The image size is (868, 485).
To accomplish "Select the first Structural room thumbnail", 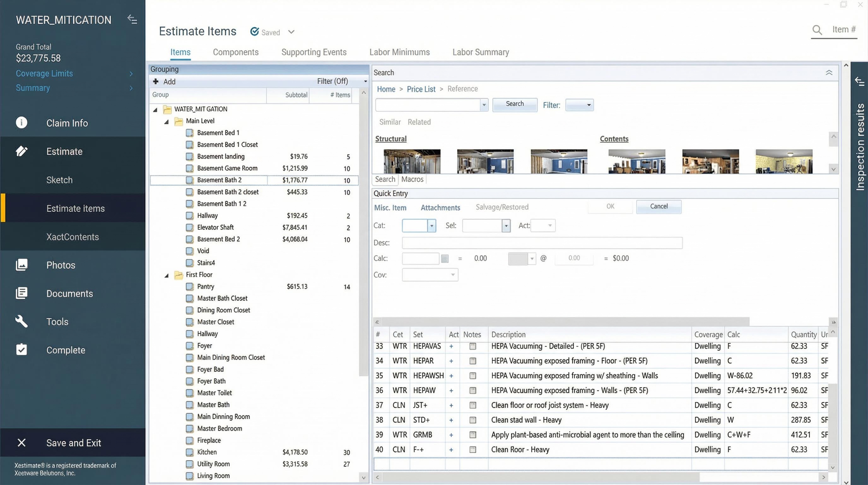I will coord(412,161).
